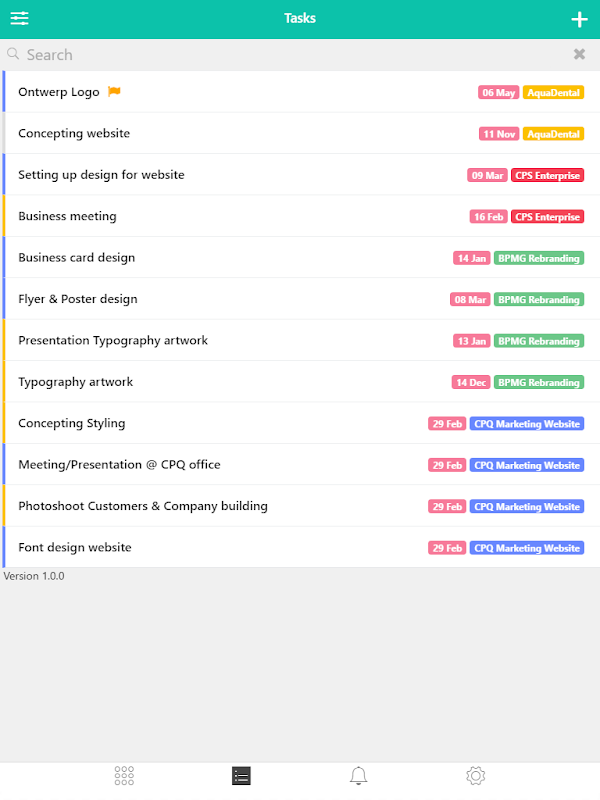
Task: Open Photoshoot Customers & Company building task
Action: tap(143, 506)
